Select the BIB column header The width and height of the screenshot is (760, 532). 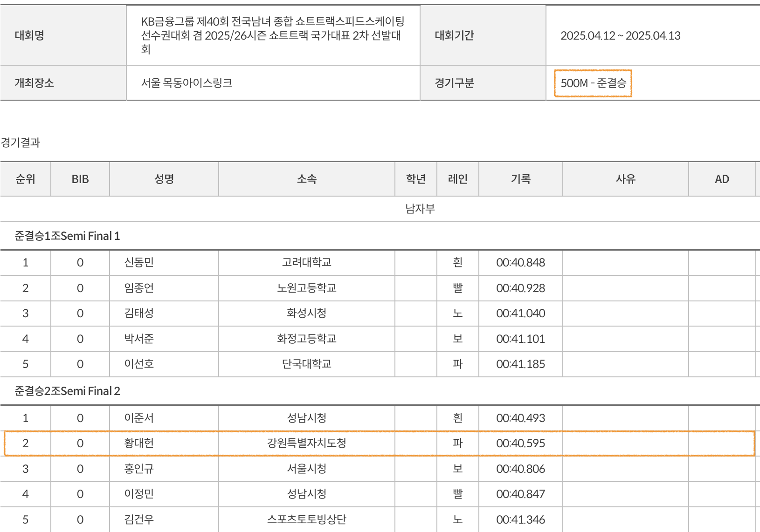(80, 179)
